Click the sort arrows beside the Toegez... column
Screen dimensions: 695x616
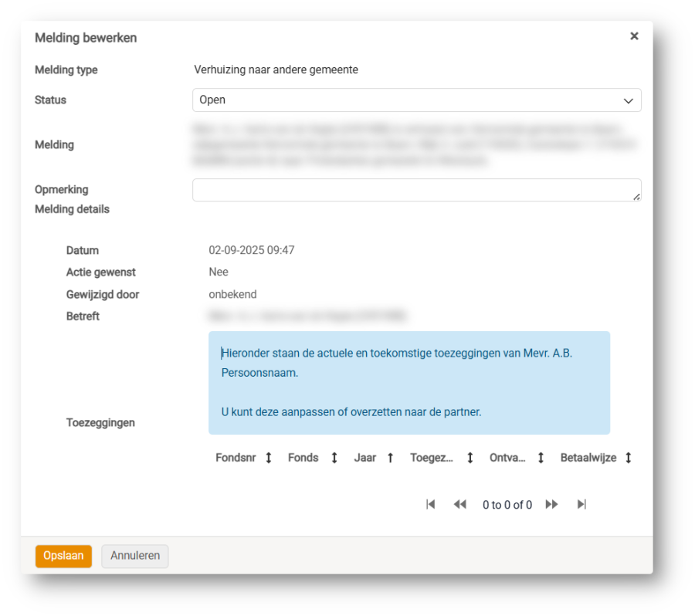tap(470, 458)
